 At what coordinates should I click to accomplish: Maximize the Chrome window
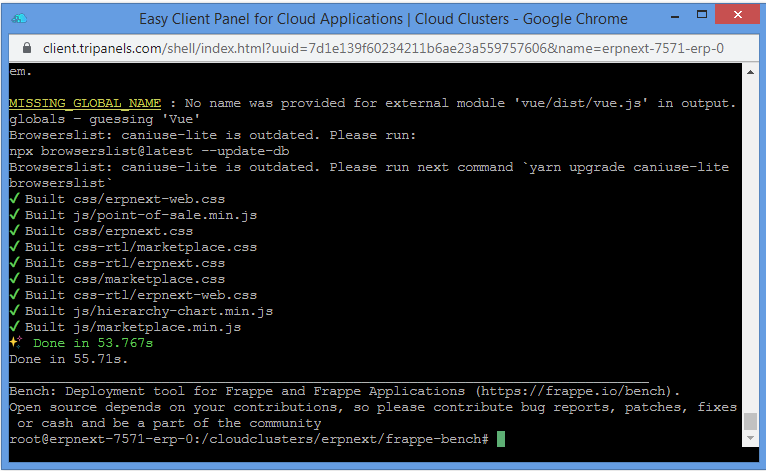(702, 15)
